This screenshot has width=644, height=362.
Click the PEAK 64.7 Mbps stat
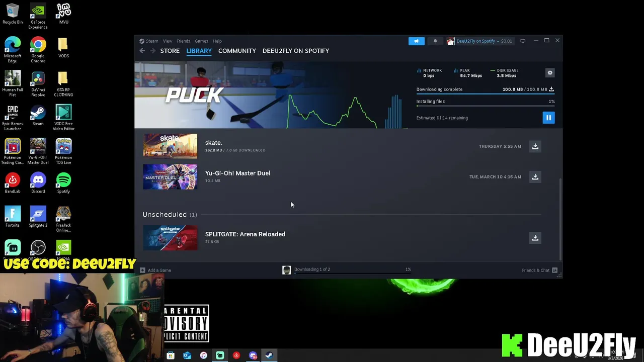click(x=468, y=73)
